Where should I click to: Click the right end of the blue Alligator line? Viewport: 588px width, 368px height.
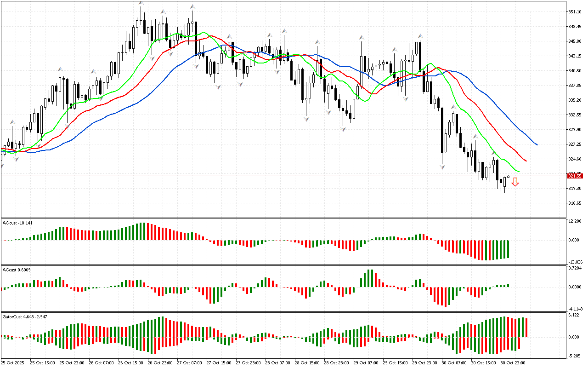point(537,145)
